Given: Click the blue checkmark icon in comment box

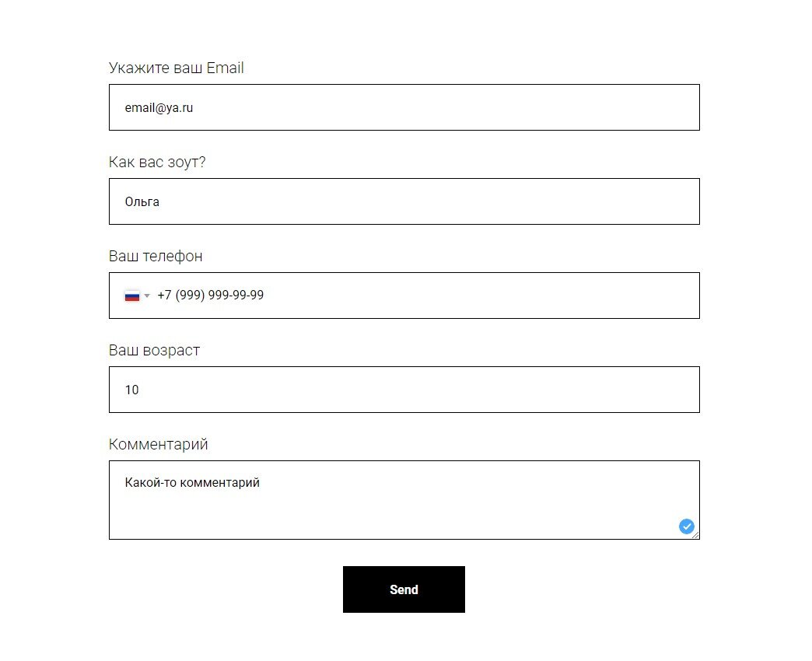Looking at the screenshot, I should click(686, 526).
